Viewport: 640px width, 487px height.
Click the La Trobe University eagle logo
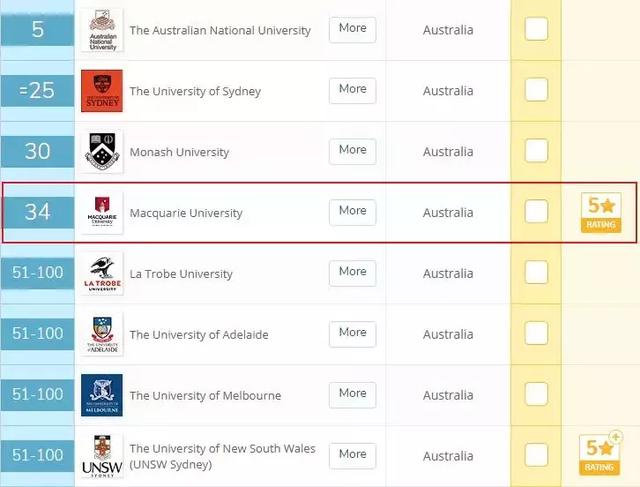pos(102,273)
